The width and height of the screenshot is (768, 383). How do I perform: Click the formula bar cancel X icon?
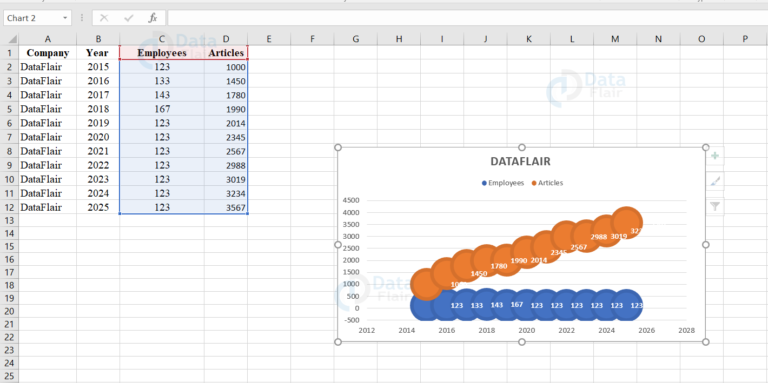pos(104,18)
